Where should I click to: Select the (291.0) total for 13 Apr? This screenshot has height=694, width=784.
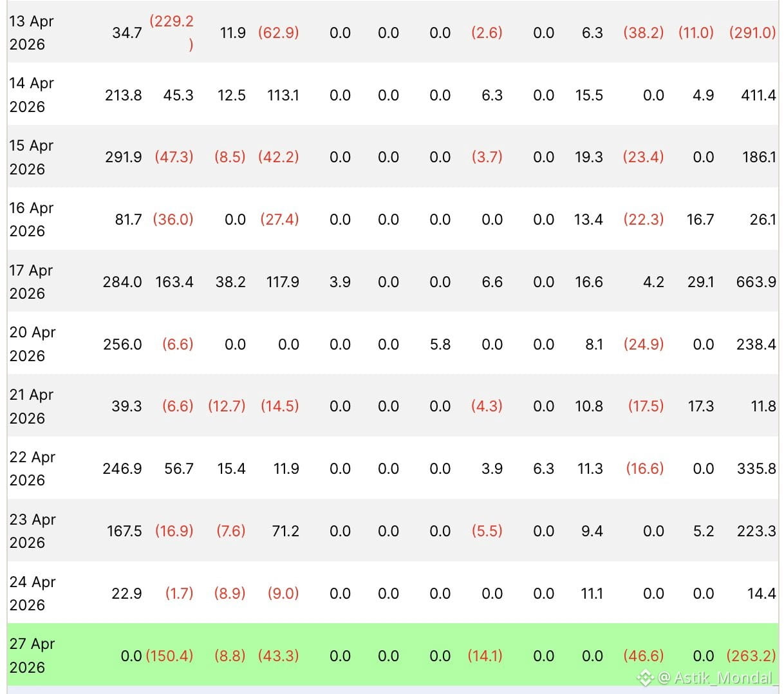(752, 33)
